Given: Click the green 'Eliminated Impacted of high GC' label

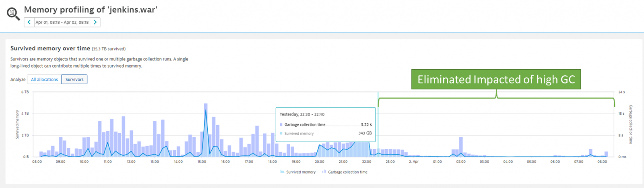Looking at the screenshot, I should 496,79.
